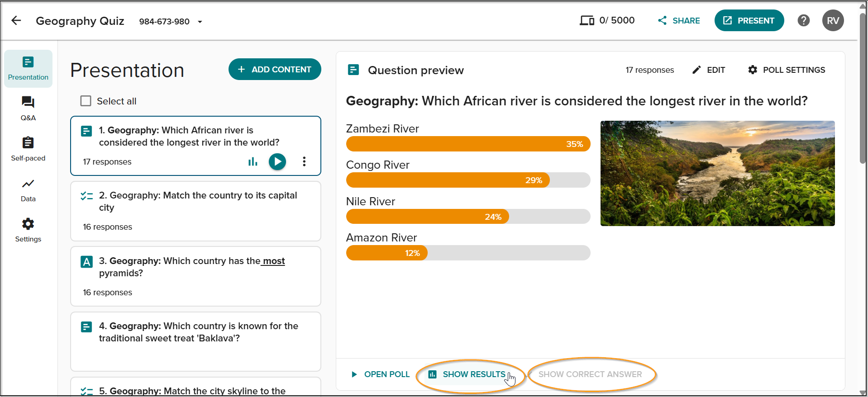Viewport: 868px width, 397px height.
Task: Share the Geography Quiz
Action: (679, 21)
